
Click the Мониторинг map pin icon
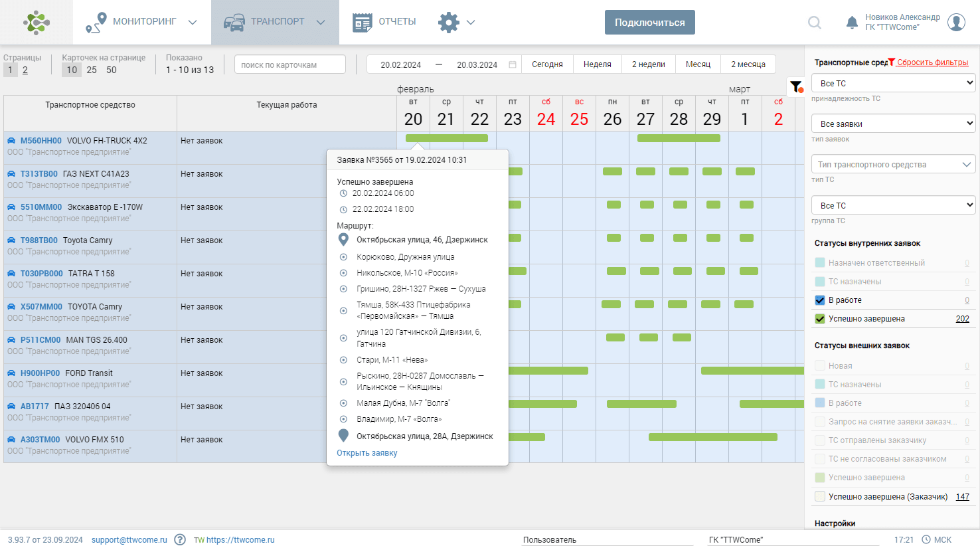[x=96, y=23]
